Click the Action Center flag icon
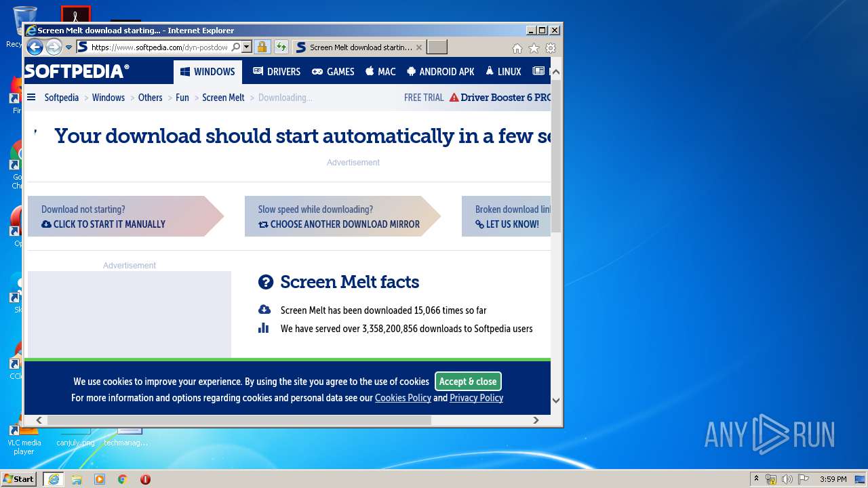 803,479
